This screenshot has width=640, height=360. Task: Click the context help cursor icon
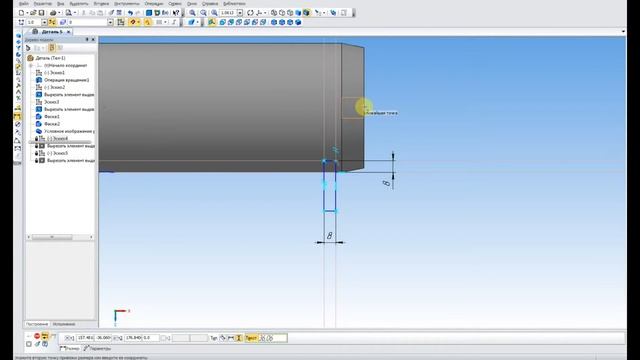click(x=176, y=13)
